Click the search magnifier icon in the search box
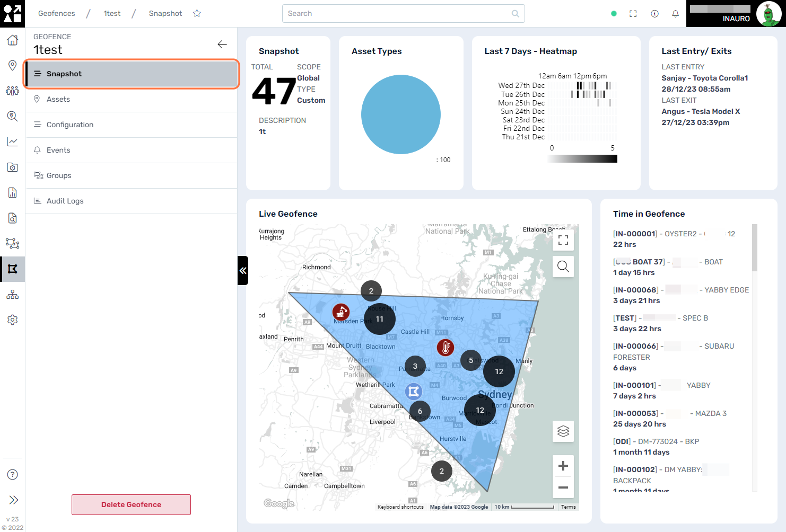 tap(515, 13)
